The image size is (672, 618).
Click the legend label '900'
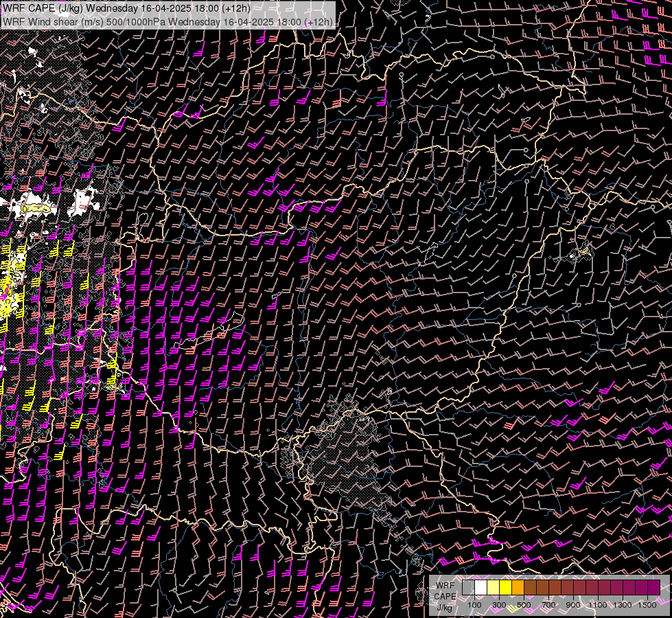pos(573,605)
